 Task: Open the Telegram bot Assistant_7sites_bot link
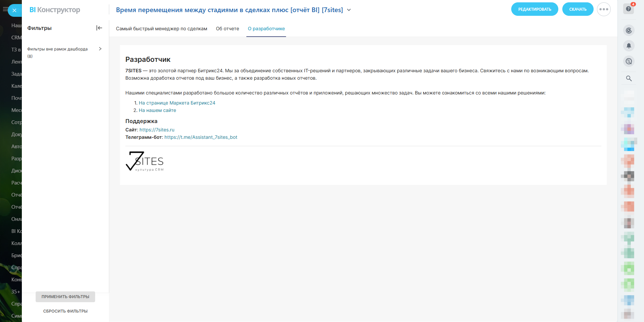(201, 137)
